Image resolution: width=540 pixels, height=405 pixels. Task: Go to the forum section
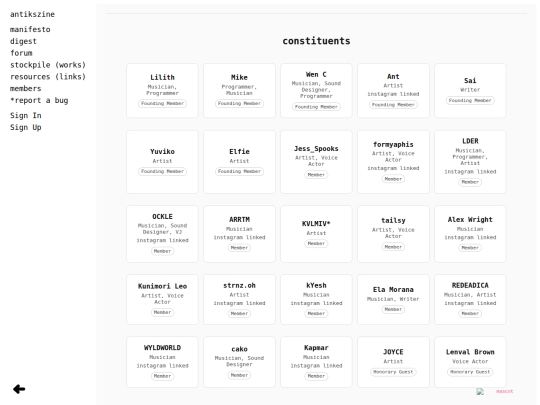click(x=21, y=53)
